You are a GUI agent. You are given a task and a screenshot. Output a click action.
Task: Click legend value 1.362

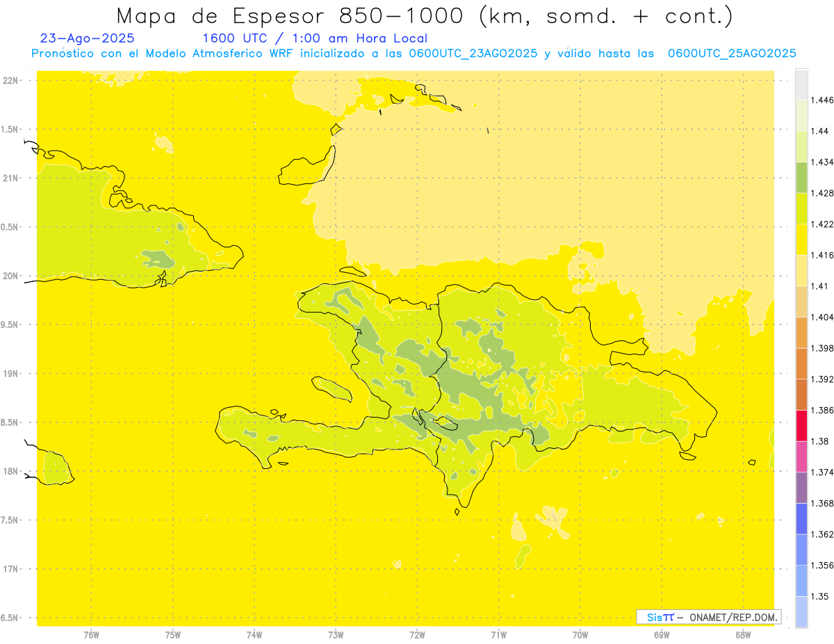click(822, 534)
